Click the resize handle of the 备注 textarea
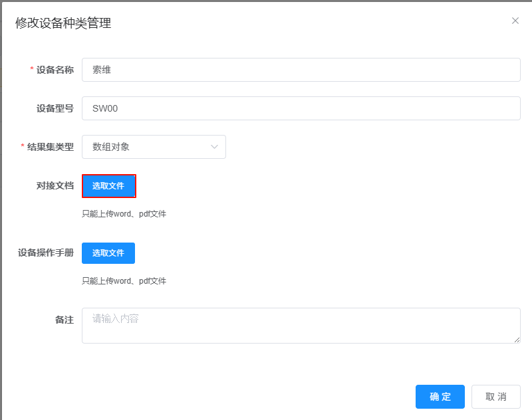 coord(516,340)
